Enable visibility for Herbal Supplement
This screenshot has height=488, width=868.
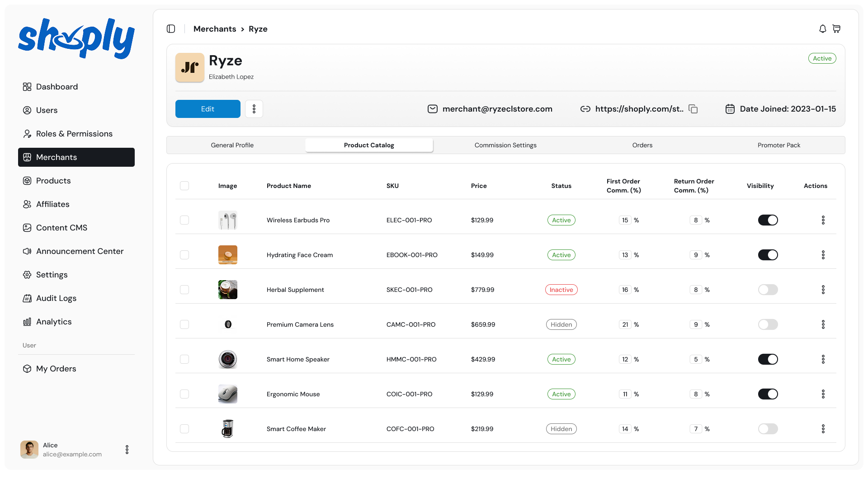point(768,290)
